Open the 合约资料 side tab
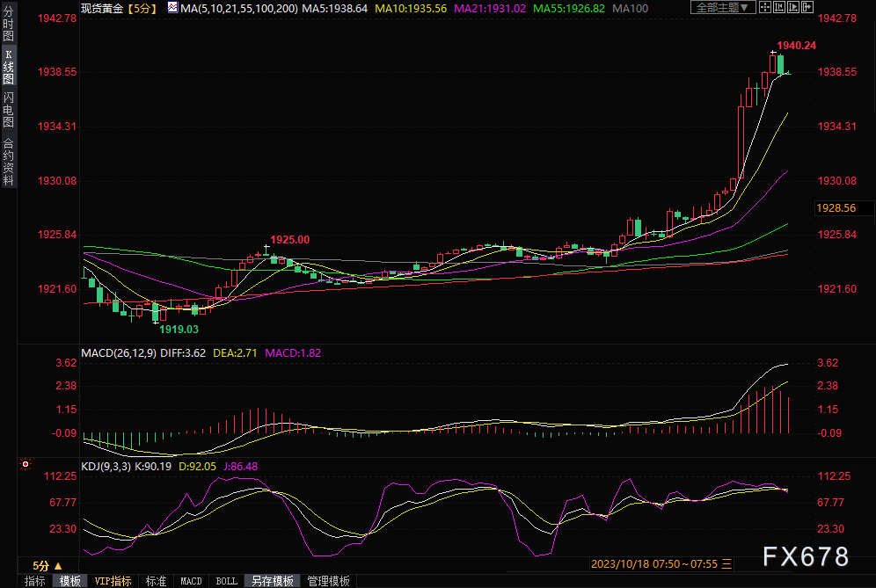Viewport: 876px width, 588px height. click(9, 162)
